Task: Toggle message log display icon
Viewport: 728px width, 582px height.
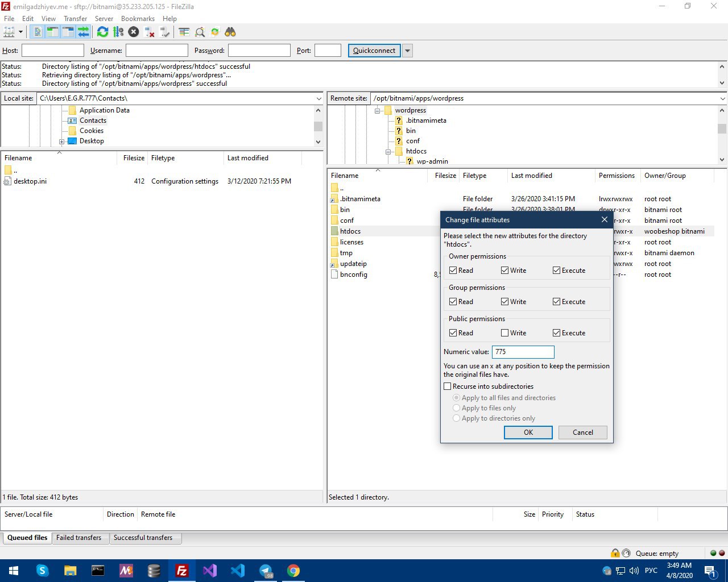Action: point(38,32)
